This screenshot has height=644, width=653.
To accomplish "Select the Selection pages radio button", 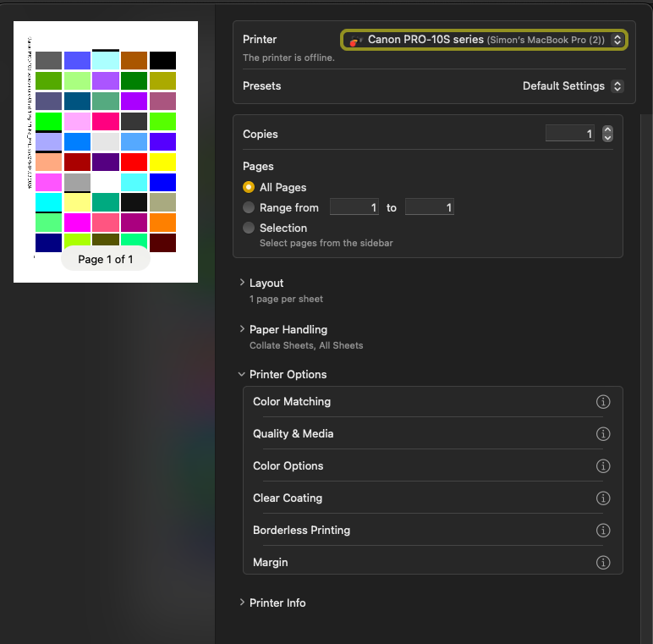I will [249, 228].
